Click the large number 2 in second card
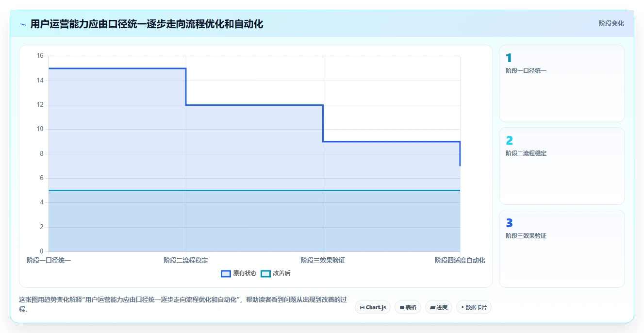The image size is (644, 333). [509, 141]
